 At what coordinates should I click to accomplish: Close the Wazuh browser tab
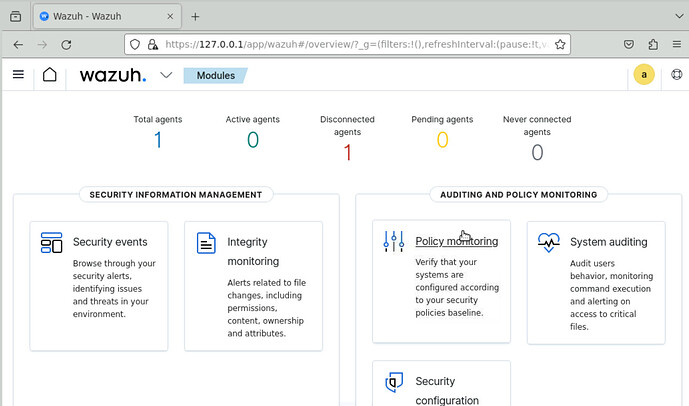point(170,17)
